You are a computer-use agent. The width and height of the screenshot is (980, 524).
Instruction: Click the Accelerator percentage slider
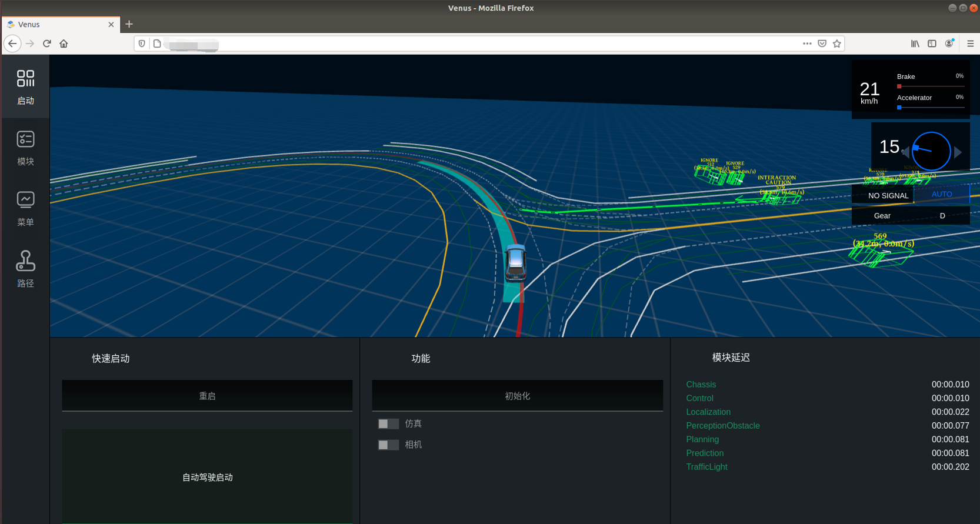click(931, 108)
